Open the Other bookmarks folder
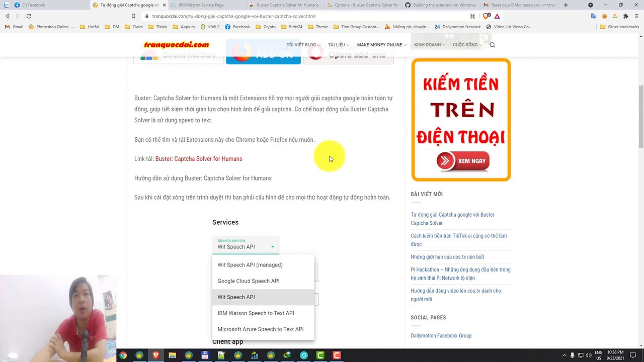Screen dimensions: 644x362 point(620,27)
